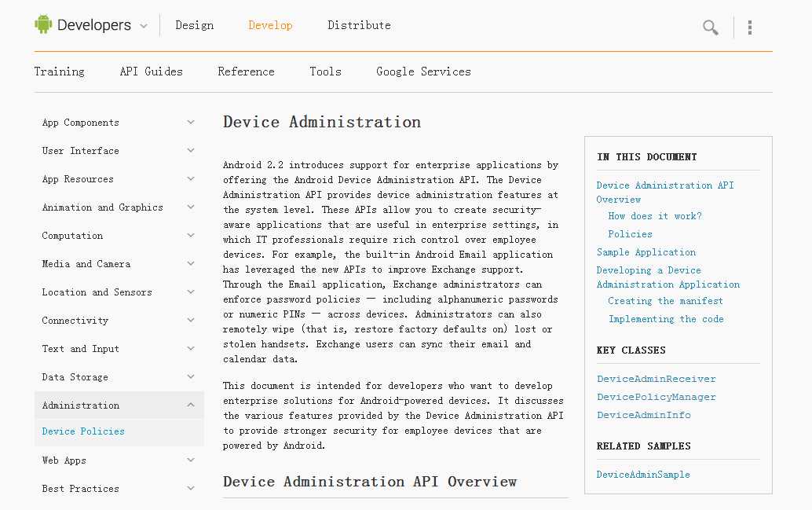
Task: Open the three-dot overflow menu icon
Action: pos(750,28)
